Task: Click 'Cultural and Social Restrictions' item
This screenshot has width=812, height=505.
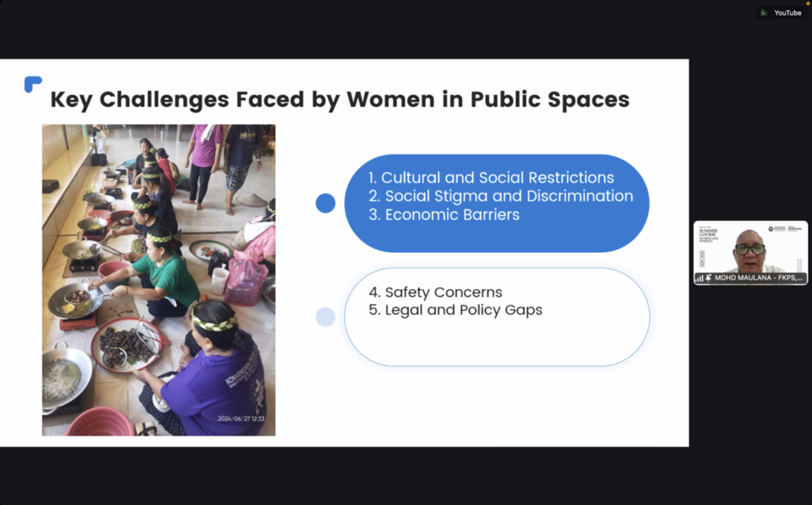Action: coord(491,178)
